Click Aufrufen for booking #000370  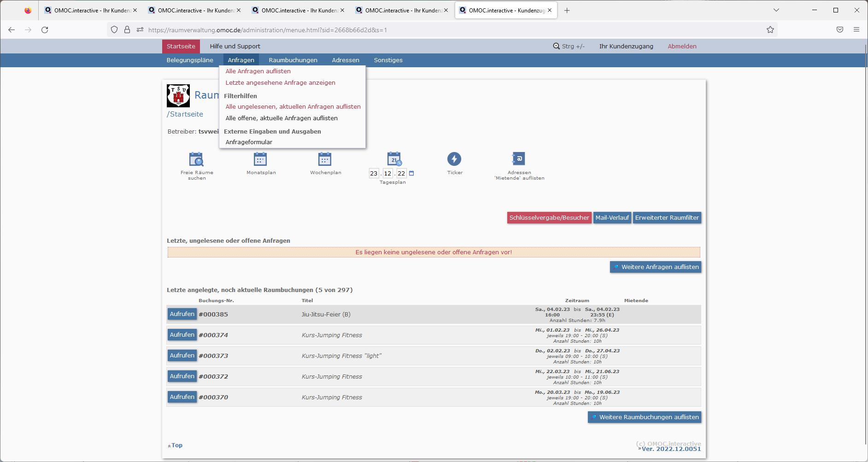[182, 397]
